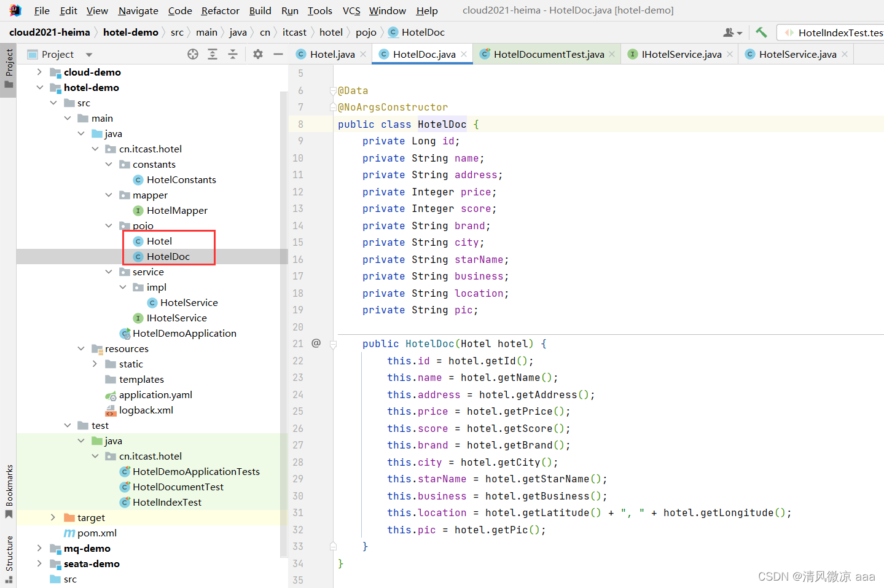Expand the target folder node

53,517
